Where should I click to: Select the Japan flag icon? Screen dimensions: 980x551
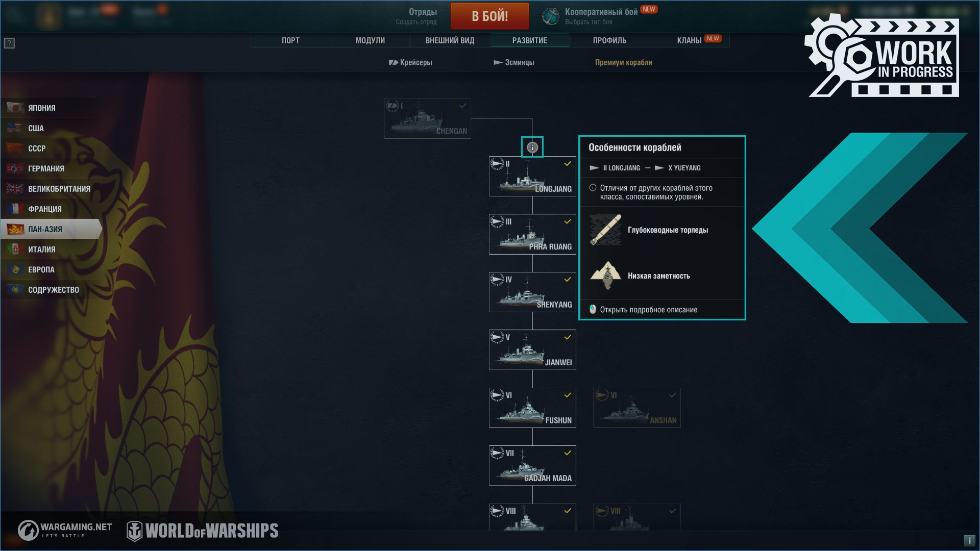coord(15,108)
